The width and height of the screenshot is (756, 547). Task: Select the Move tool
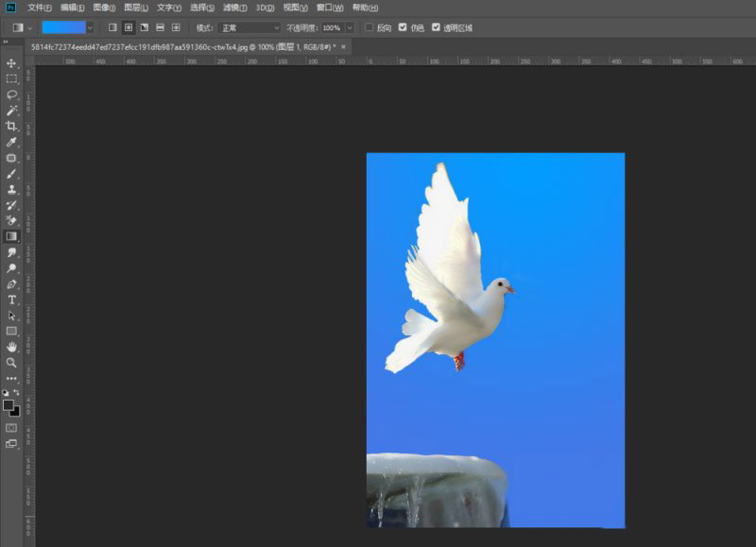click(x=12, y=63)
